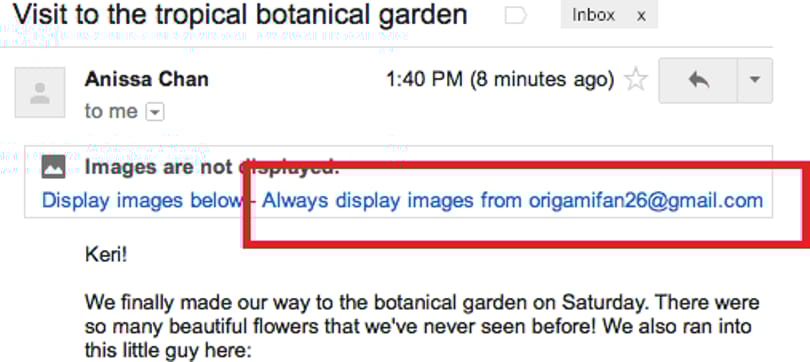This screenshot has width=810, height=362.
Task: Click the "this little guy here:" line
Action: [167, 351]
